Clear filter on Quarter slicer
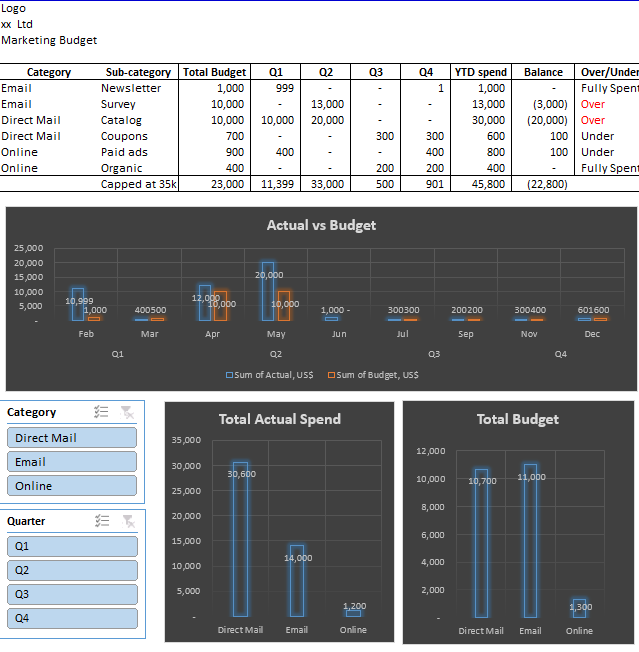The width and height of the screenshot is (639, 652). pyautogui.click(x=128, y=521)
